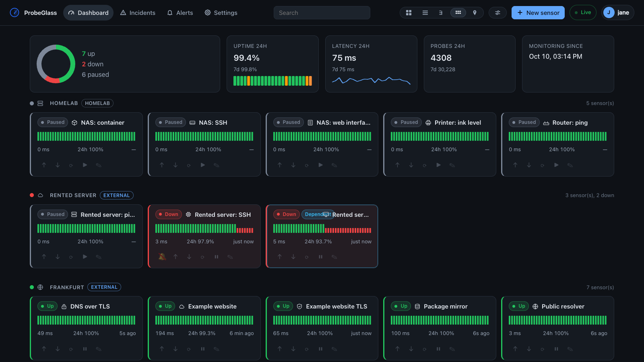644x362 pixels.
Task: Toggle Live auto-refresh mode
Action: tap(583, 12)
